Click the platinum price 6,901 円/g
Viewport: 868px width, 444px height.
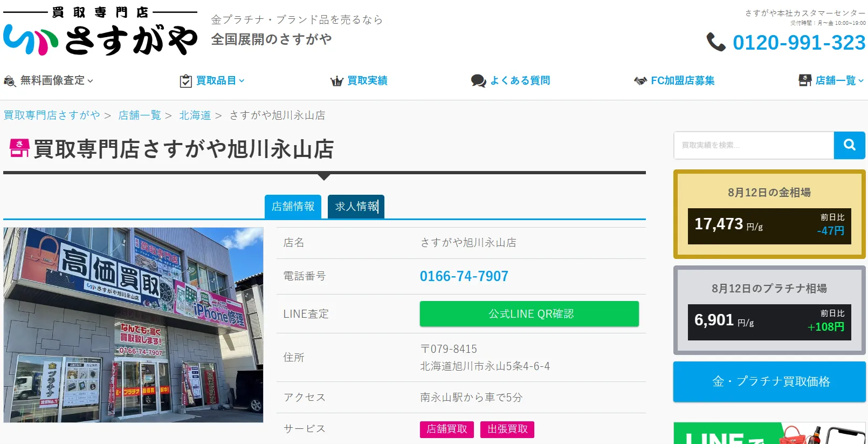[724, 320]
